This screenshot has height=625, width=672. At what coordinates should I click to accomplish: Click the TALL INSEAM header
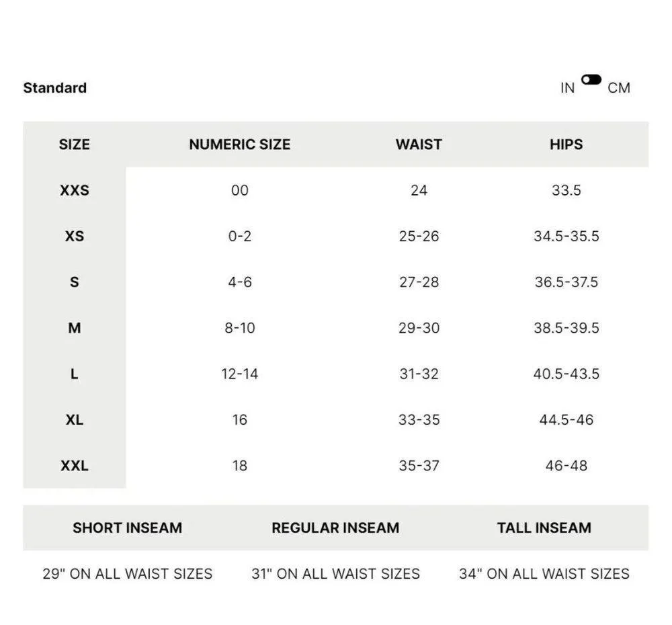(x=544, y=528)
